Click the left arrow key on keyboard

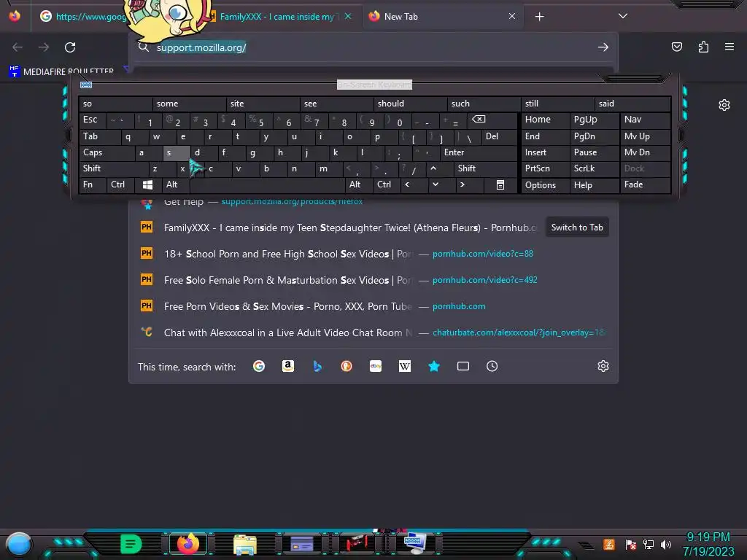click(x=407, y=184)
